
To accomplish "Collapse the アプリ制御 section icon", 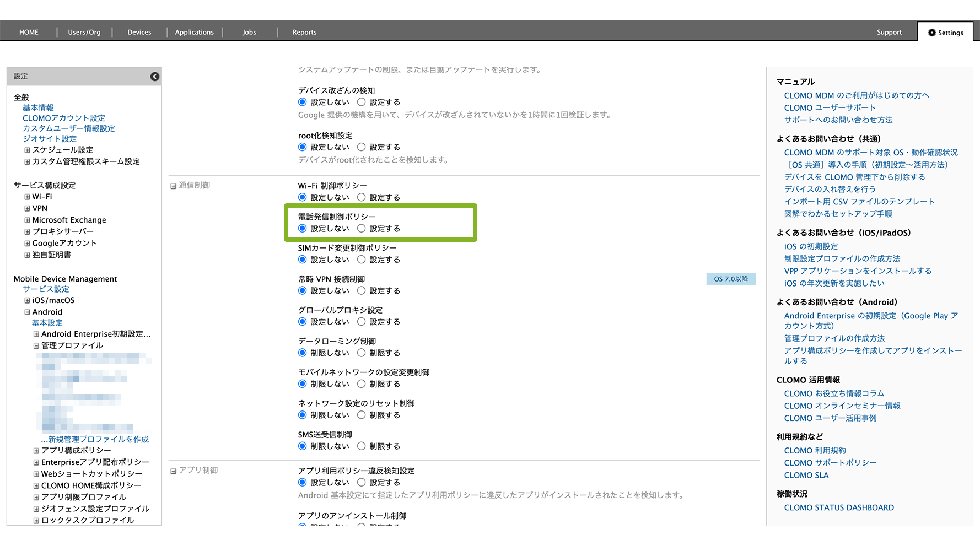I will pyautogui.click(x=173, y=471).
